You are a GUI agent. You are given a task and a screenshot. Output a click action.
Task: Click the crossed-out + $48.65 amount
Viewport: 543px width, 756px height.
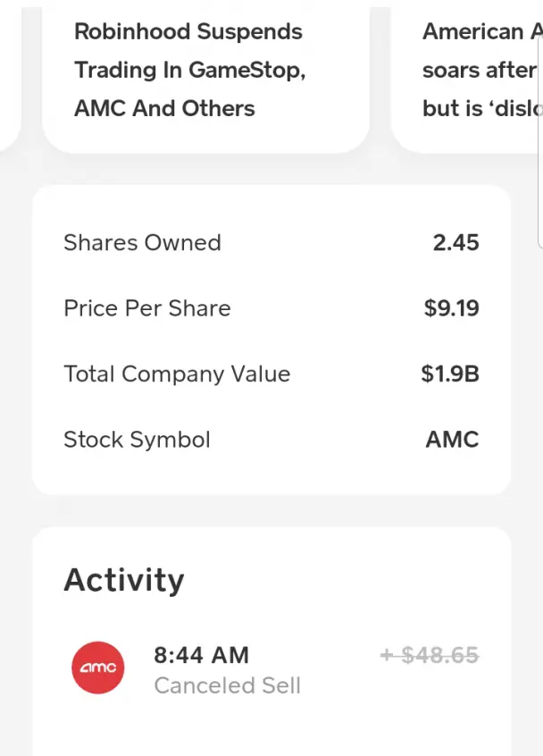pyautogui.click(x=430, y=655)
